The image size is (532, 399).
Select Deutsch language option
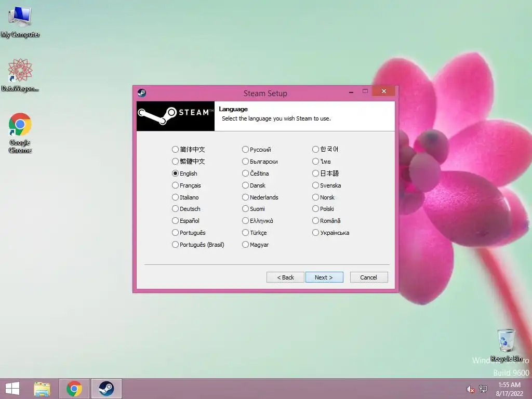186,209
